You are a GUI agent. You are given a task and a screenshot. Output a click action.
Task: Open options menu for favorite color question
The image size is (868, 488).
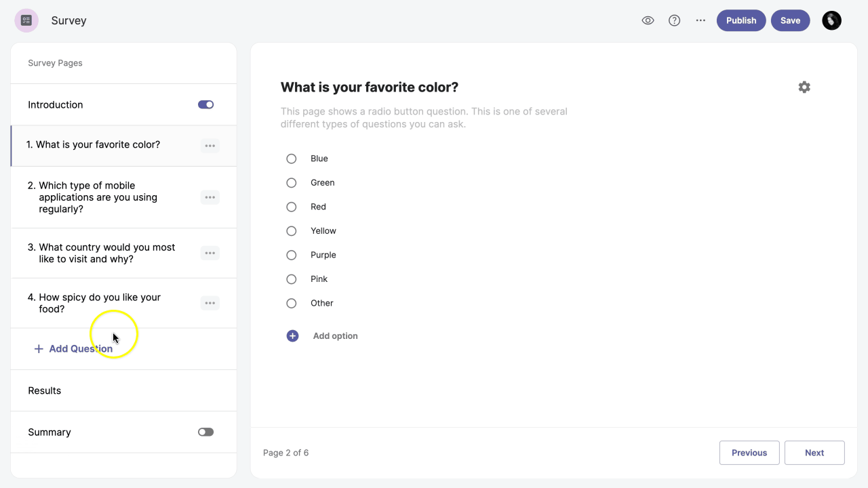click(210, 146)
